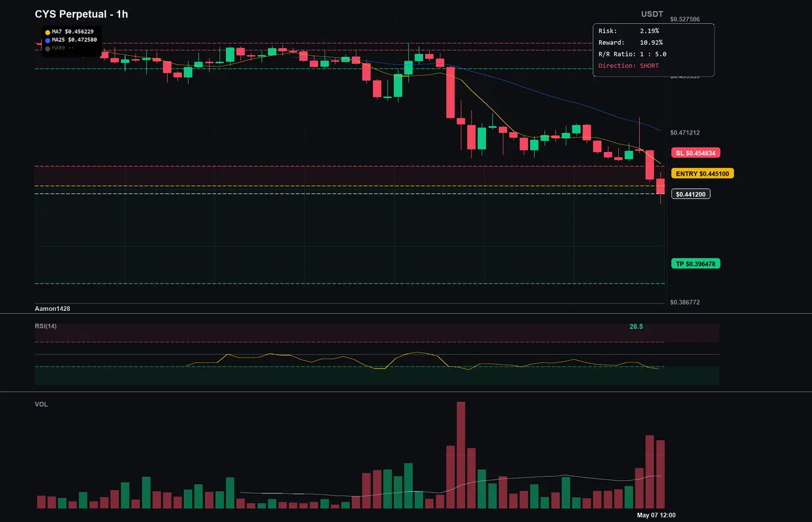The width and height of the screenshot is (812, 522).
Task: Click the green "TP $0.396478" take-profit tag
Action: point(695,264)
